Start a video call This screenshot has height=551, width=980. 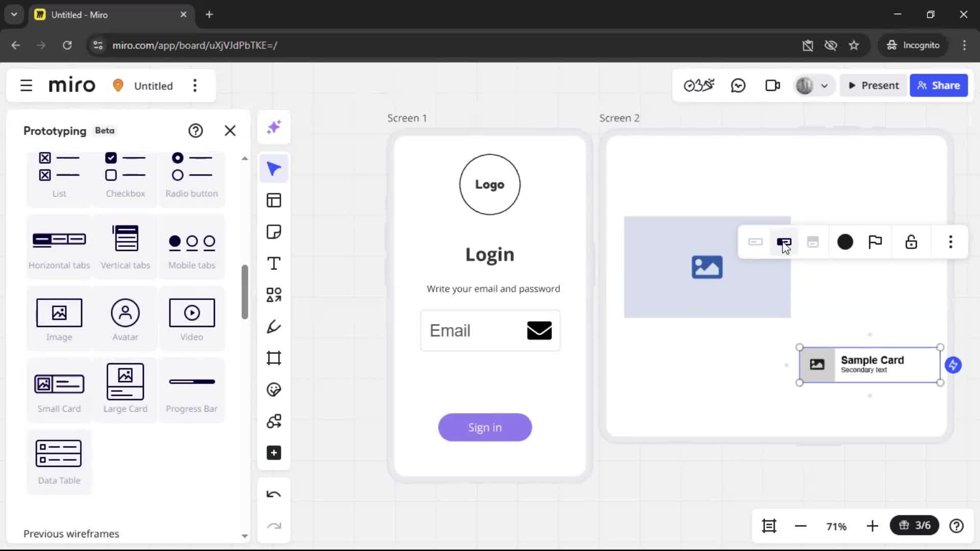click(773, 86)
